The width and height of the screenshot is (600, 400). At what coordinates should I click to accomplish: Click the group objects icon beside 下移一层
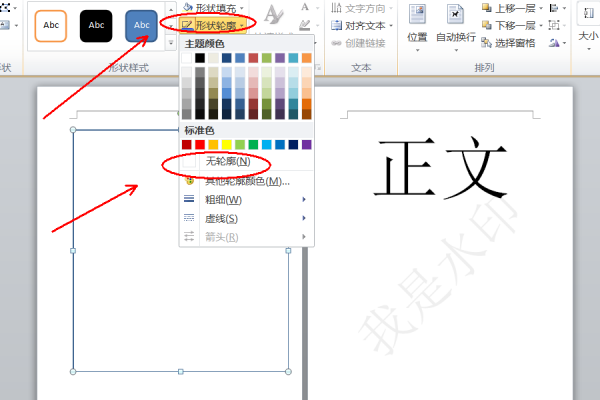coord(554,25)
